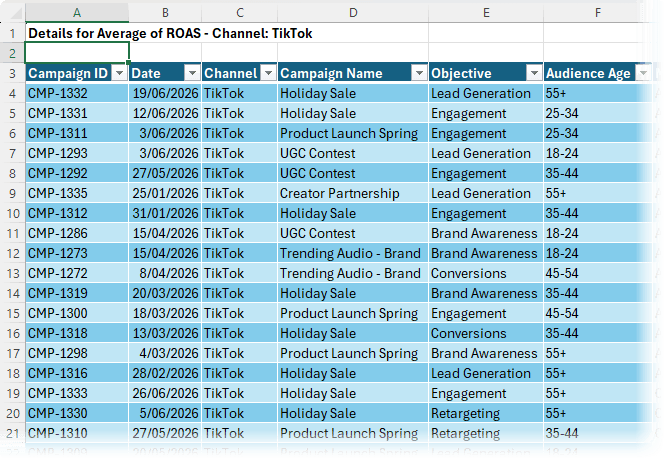Screen dimensions: 666x460
Task: Select cell CMP-1292
Action: coord(77,173)
